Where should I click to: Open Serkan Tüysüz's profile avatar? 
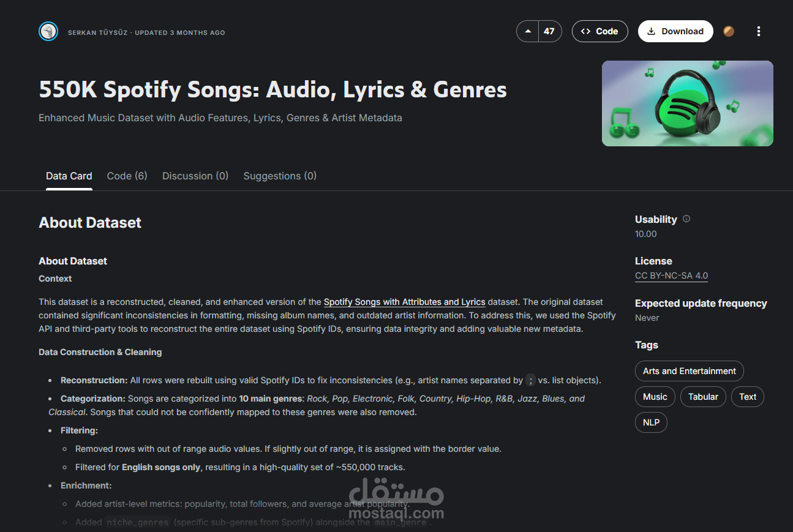click(48, 31)
